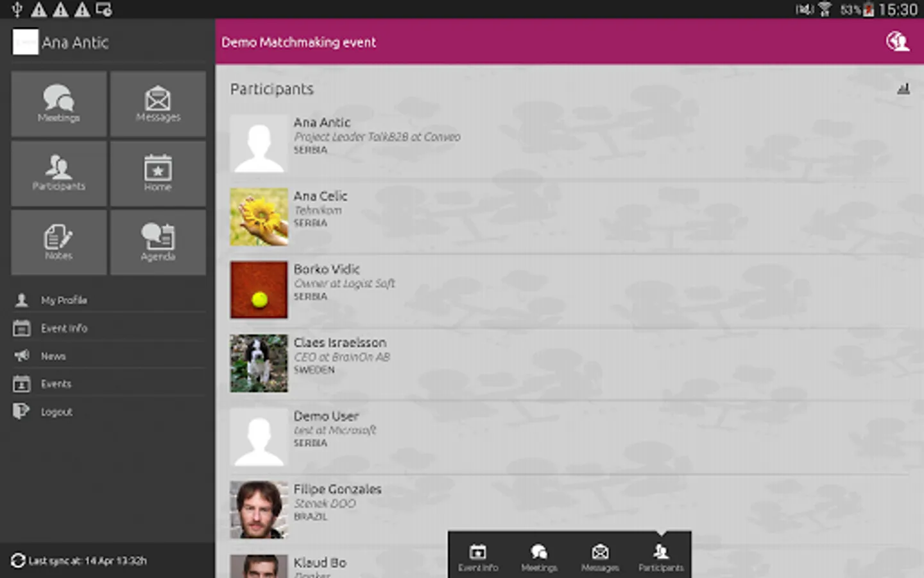Click the BRAZIL country label
Viewport: 924px width, 578px height.
tap(311, 516)
